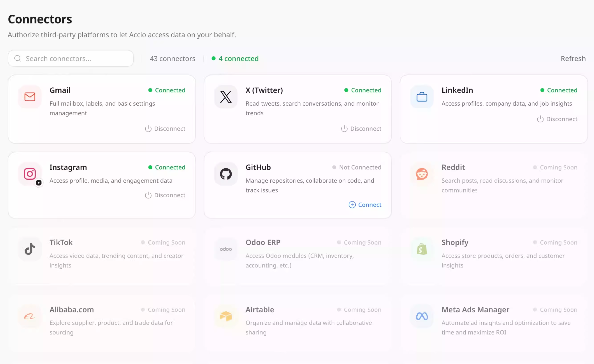Image resolution: width=594 pixels, height=364 pixels.
Task: Click the Instagram logo icon
Action: tap(30, 174)
